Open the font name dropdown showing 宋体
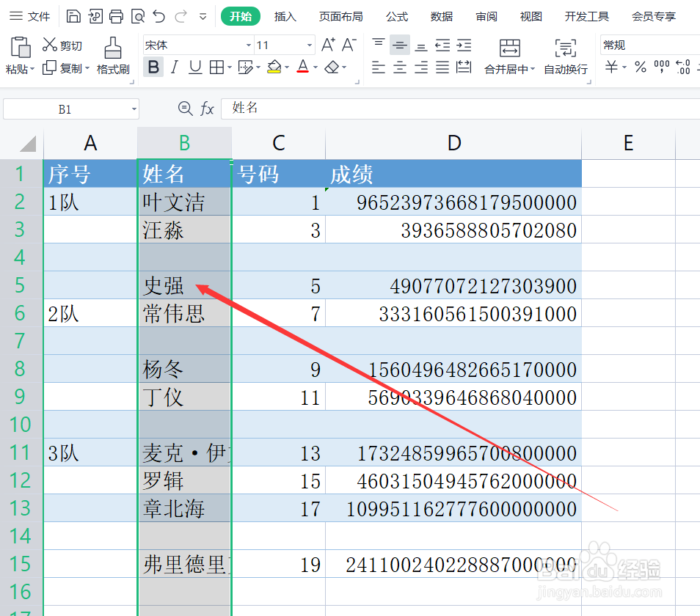Viewport: 700px width, 616px height. pyautogui.click(x=194, y=45)
